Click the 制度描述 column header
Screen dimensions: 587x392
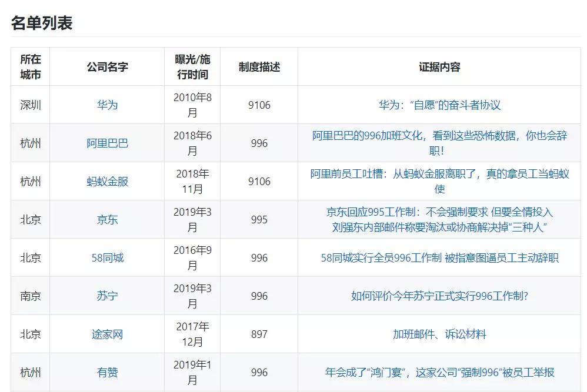point(259,67)
